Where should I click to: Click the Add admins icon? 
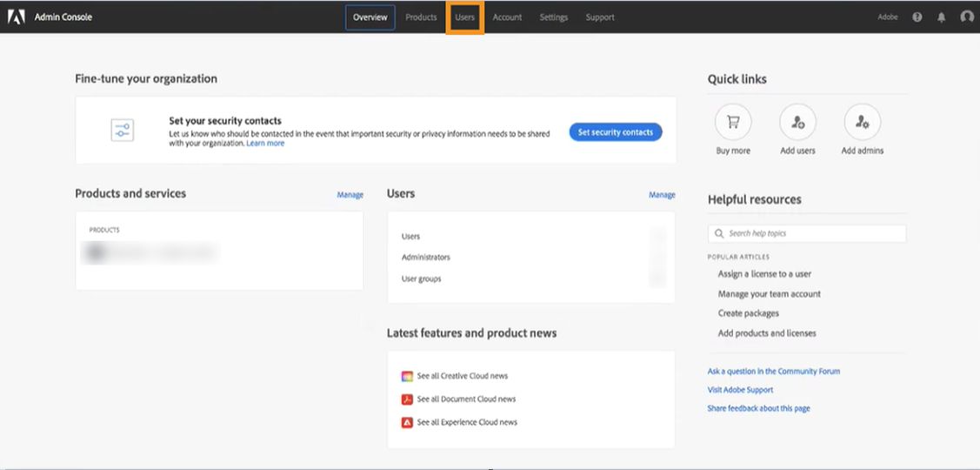[862, 123]
